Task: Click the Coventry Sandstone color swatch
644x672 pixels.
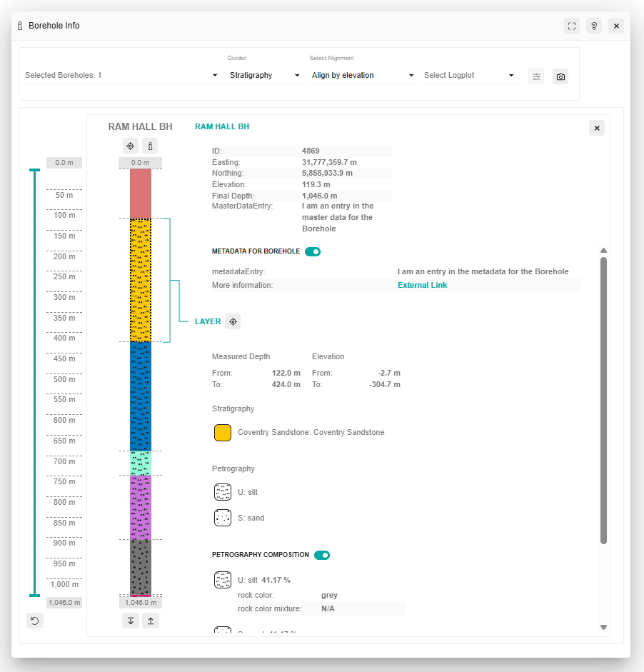Action: coord(223,432)
